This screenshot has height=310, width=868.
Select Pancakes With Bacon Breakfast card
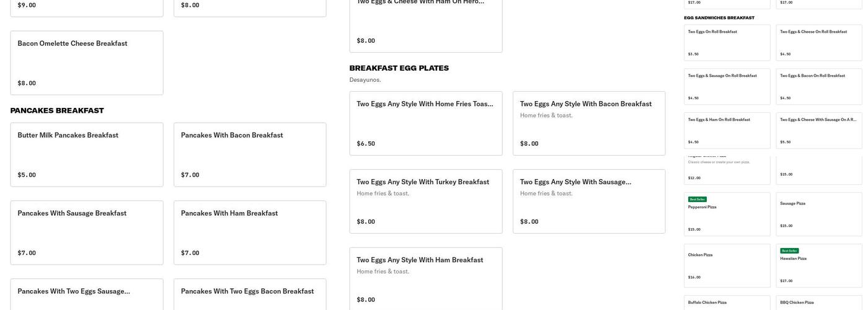[x=250, y=154]
